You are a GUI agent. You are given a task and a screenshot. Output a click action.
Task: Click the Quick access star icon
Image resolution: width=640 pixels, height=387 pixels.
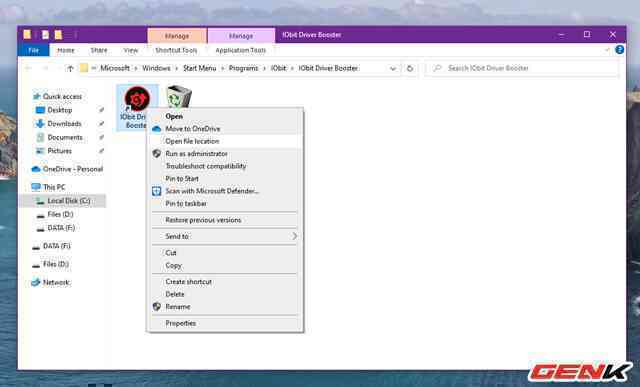coord(36,96)
